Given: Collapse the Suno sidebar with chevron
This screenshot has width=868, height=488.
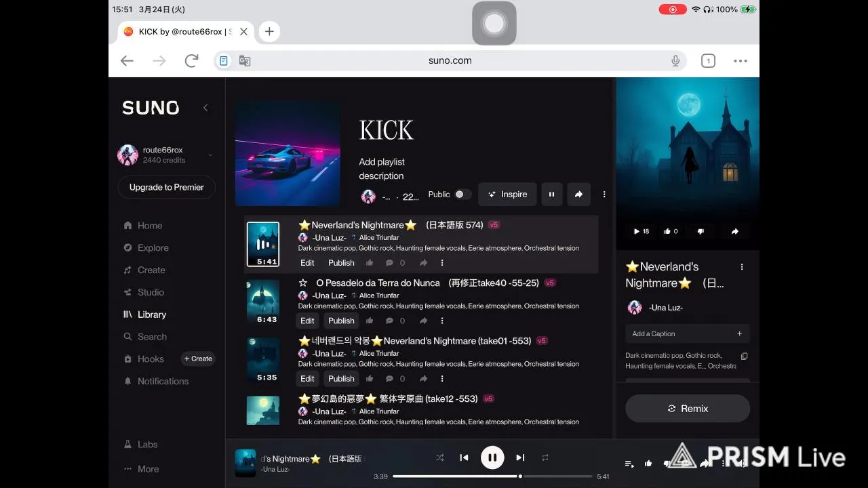Looking at the screenshot, I should click(205, 108).
